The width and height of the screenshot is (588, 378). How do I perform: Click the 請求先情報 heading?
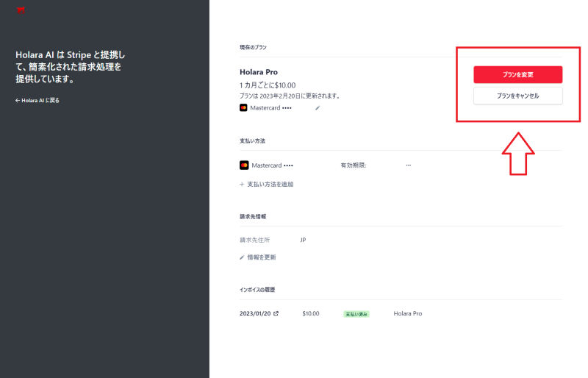tap(253, 217)
